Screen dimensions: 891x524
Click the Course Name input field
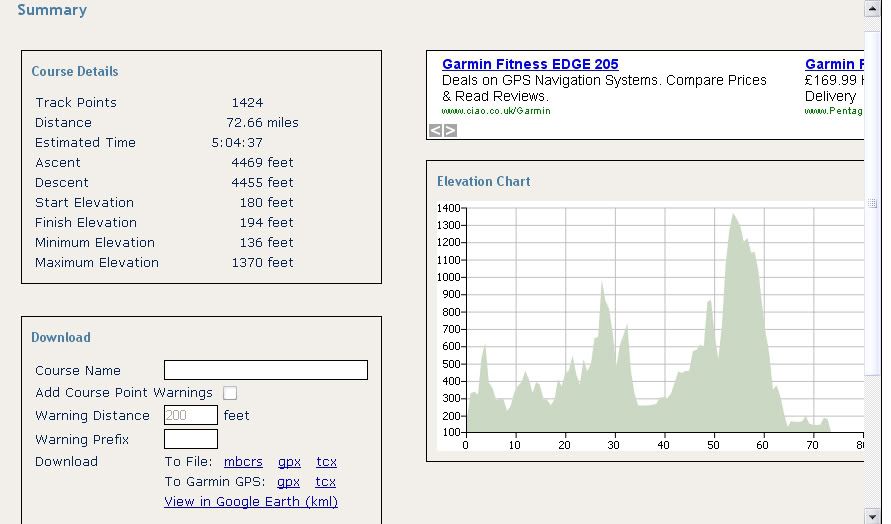click(x=266, y=370)
